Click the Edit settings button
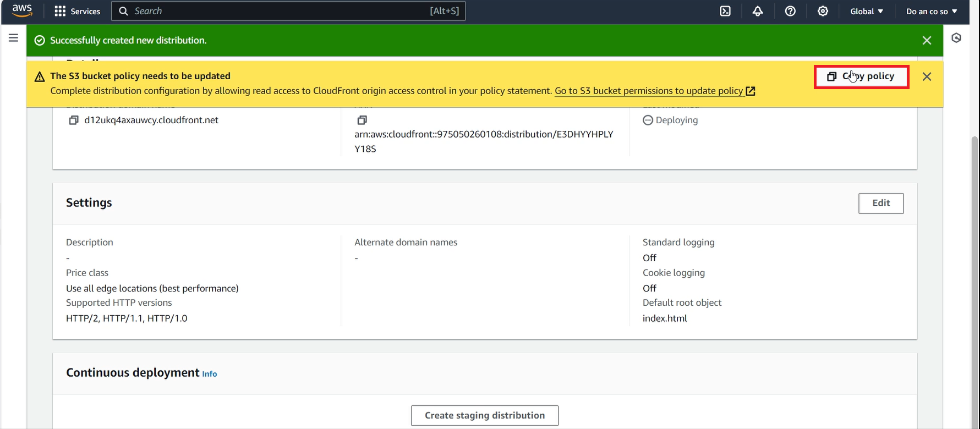Screen dimensions: 980x429 [x=881, y=203]
